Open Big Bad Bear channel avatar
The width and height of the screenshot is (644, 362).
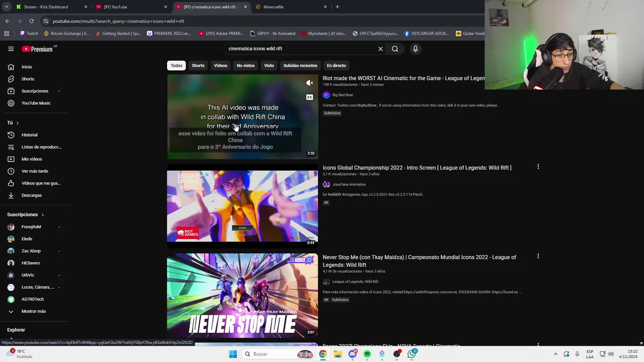(326, 95)
